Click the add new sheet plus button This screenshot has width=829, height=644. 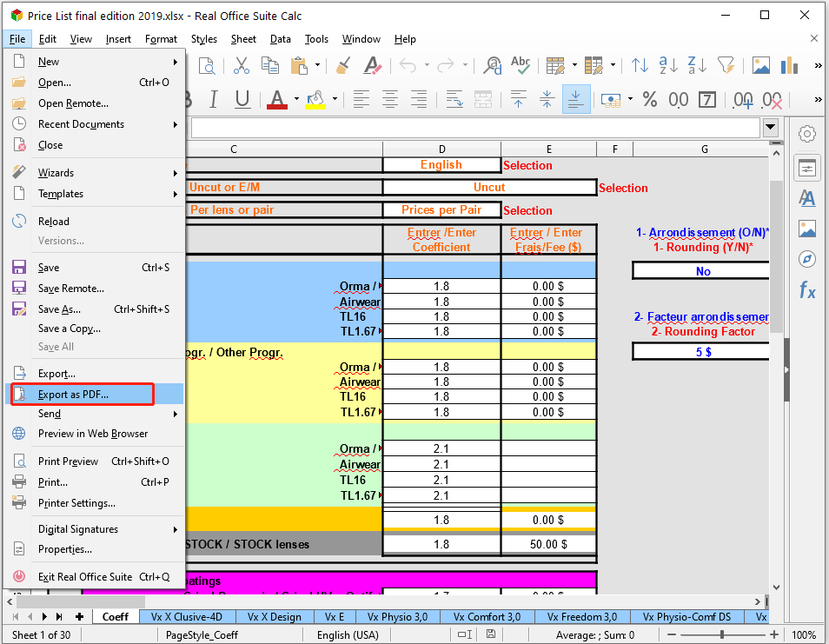80,617
